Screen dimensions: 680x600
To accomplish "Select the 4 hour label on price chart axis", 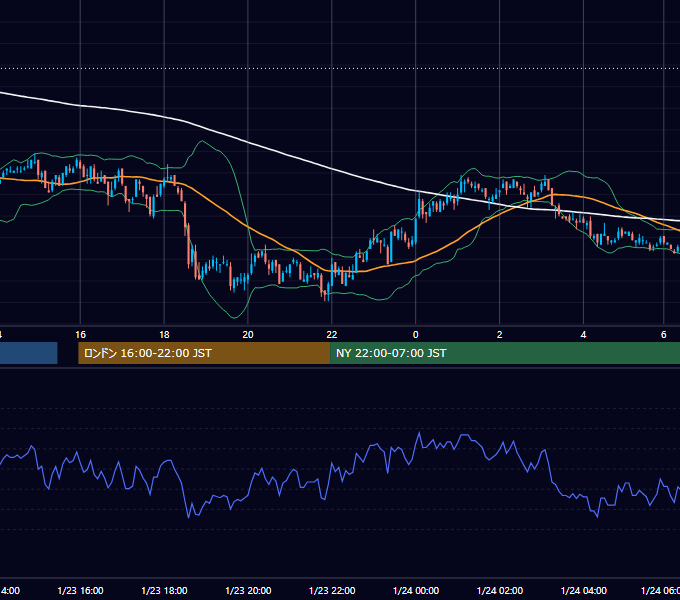I will (x=583, y=335).
